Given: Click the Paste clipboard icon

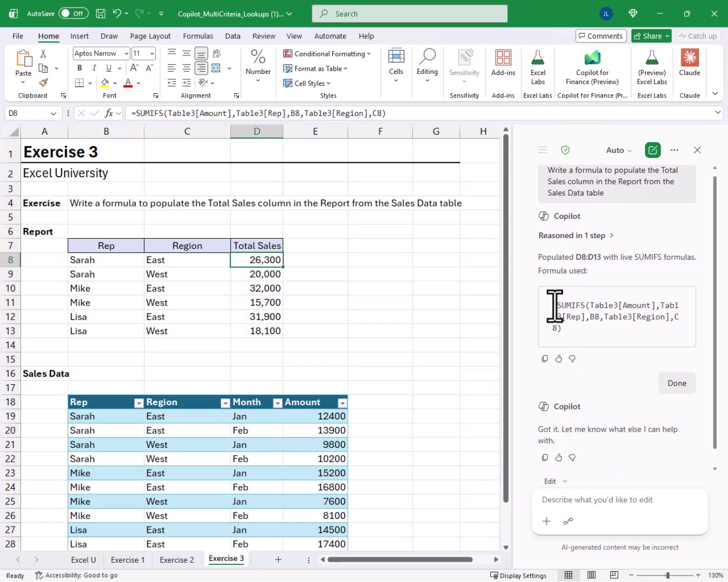Looking at the screenshot, I should (24, 58).
